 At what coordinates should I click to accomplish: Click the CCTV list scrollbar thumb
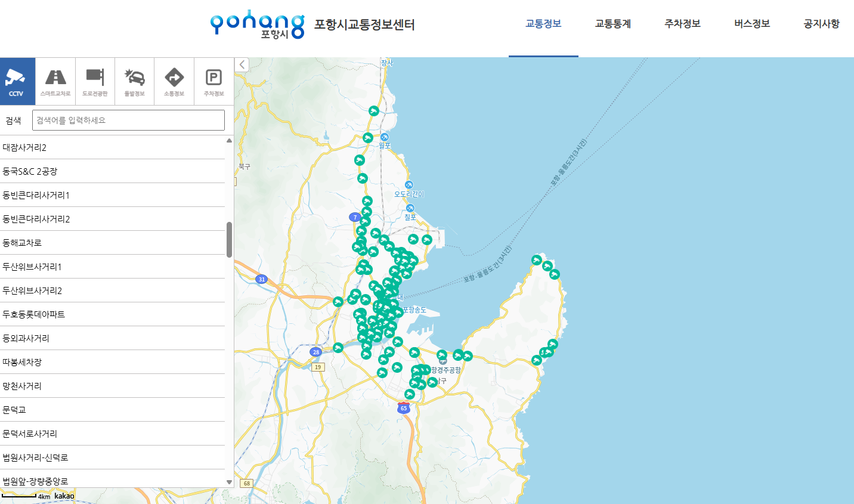[x=229, y=240]
